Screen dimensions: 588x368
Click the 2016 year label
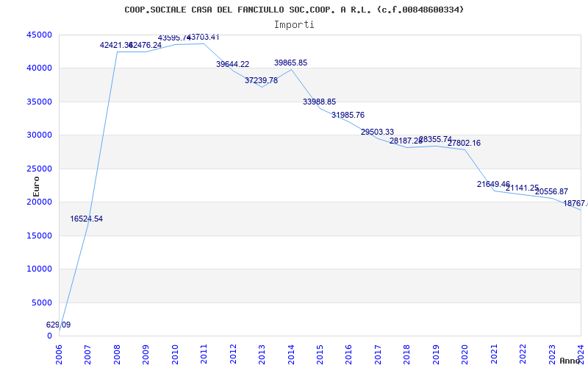(x=348, y=354)
